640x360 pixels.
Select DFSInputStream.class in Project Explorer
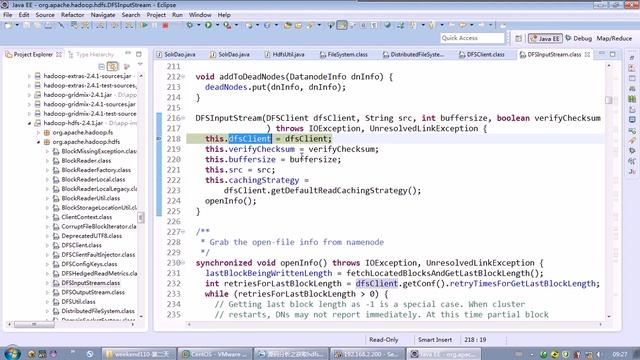(x=91, y=283)
